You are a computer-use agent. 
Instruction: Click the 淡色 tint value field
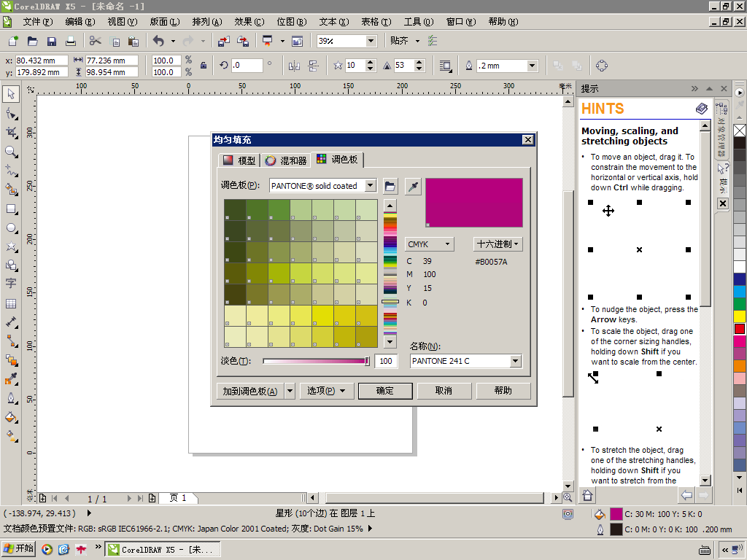tap(386, 361)
